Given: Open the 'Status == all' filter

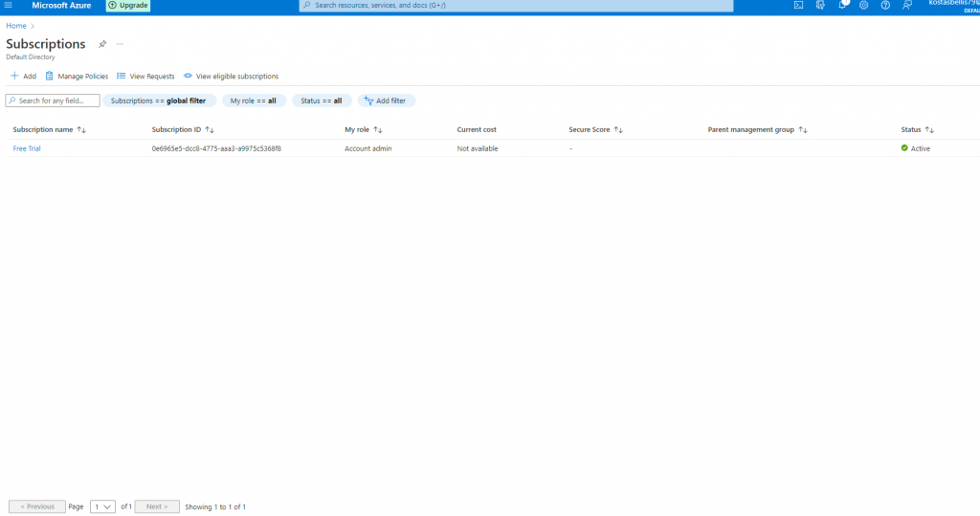Looking at the screenshot, I should tap(321, 101).
